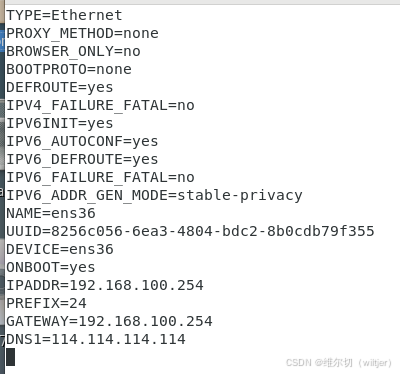Select the BOOTPROTO=none setting line
This screenshot has height=374, width=400.
coord(69,69)
